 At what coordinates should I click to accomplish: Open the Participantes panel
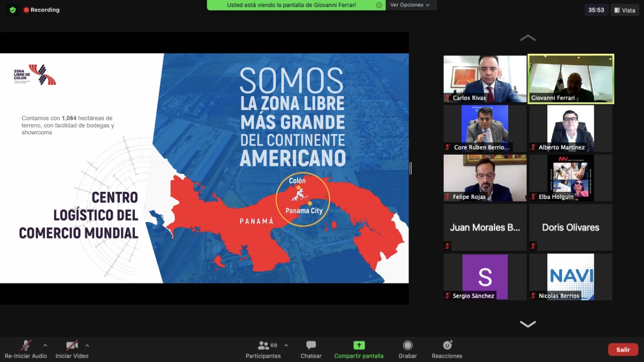[x=263, y=349]
